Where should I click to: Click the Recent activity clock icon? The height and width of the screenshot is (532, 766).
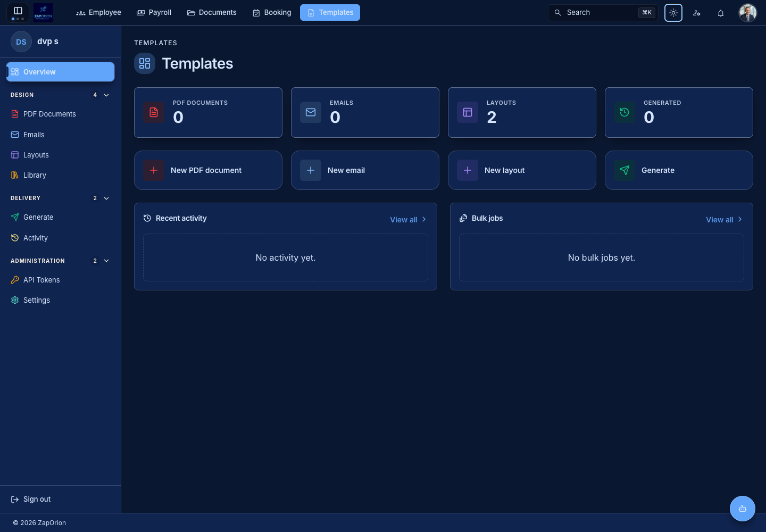click(x=147, y=218)
